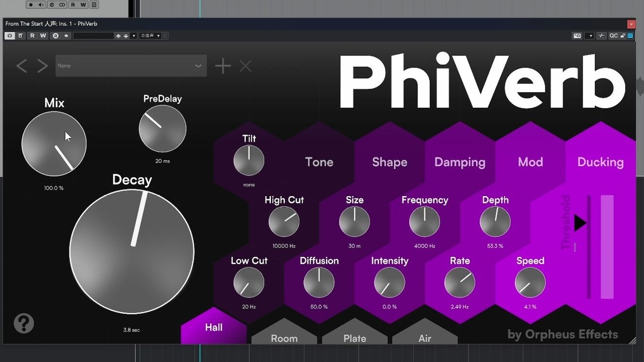Click the Rate value 2.49 Hz
This screenshot has width=644, height=362.
point(460,306)
